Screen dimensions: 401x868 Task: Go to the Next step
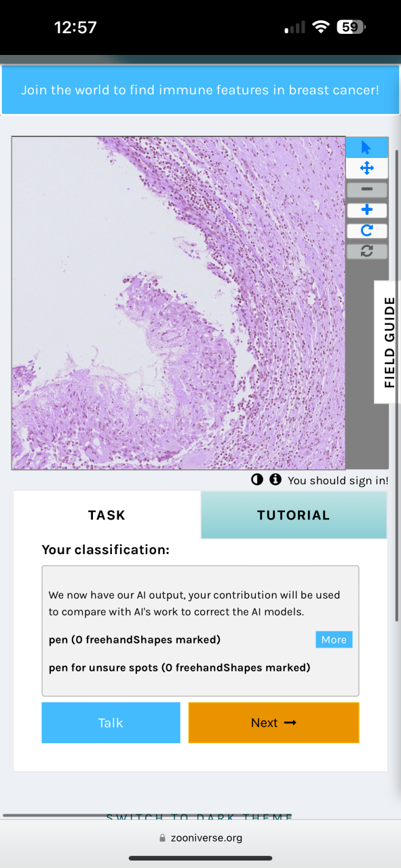(273, 723)
